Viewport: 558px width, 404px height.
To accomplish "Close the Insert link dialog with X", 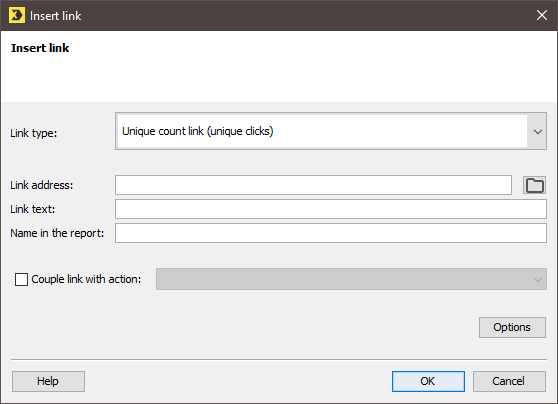I will click(x=542, y=15).
